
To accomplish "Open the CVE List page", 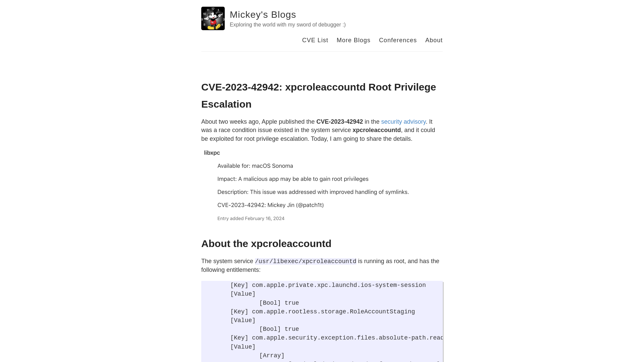I will click(x=315, y=40).
